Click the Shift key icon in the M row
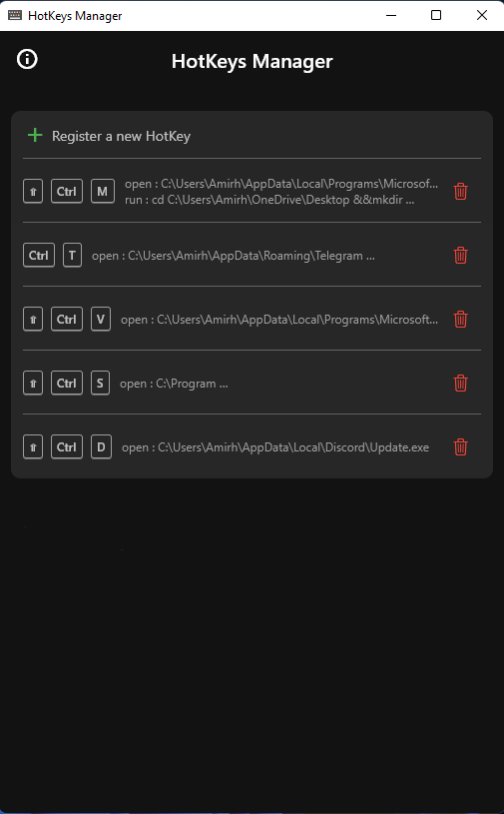Screen dimensions: 504x814 (33, 192)
